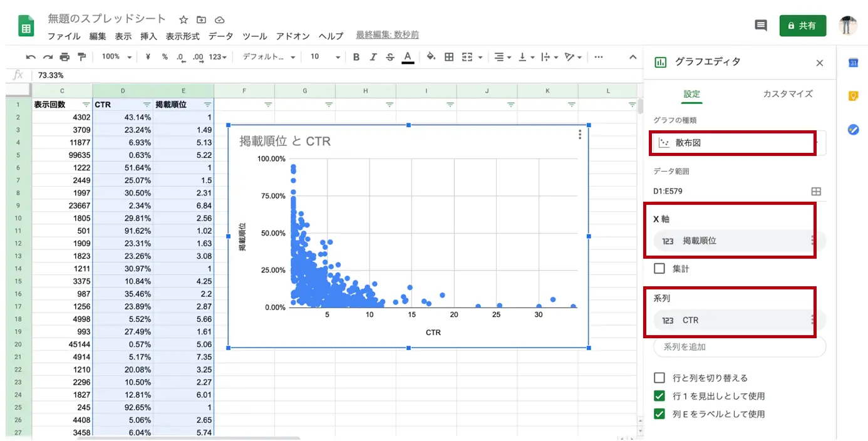Image resolution: width=868 pixels, height=441 pixels.
Task: Toggle bold formatting
Action: coord(356,57)
